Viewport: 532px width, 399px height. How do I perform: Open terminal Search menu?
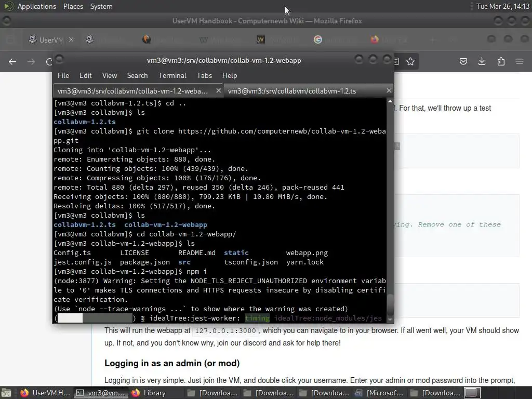pyautogui.click(x=137, y=75)
